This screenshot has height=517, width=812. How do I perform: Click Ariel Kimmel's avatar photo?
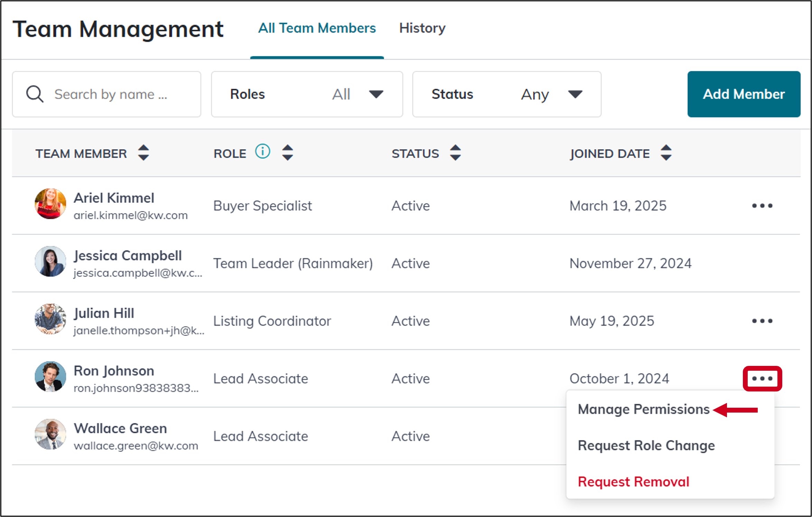pyautogui.click(x=50, y=204)
